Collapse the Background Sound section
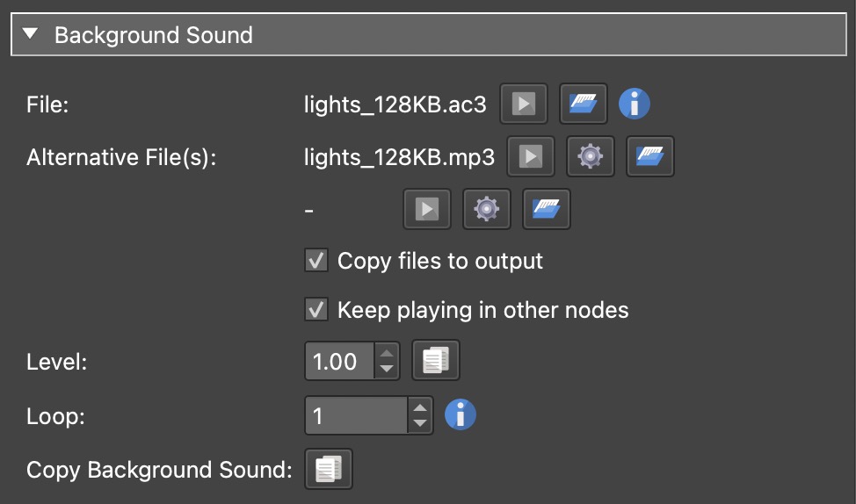Screen dimensions: 856x504 (x=32, y=35)
